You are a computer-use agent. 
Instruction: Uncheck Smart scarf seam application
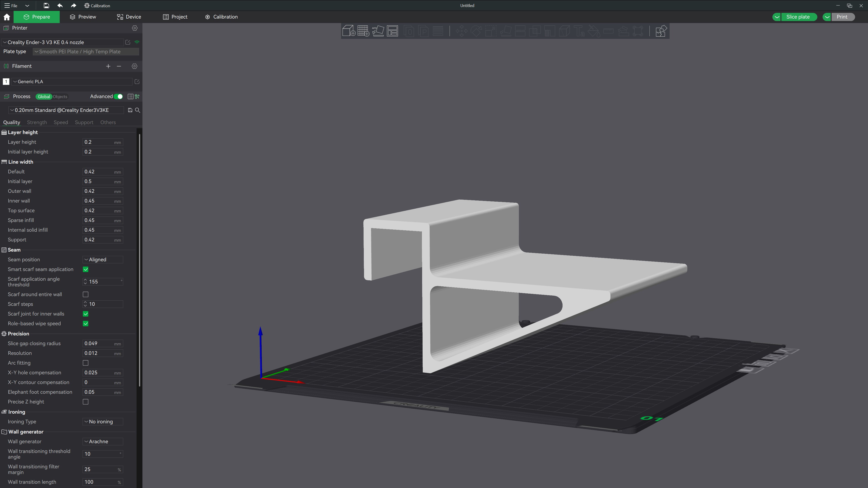click(x=86, y=269)
